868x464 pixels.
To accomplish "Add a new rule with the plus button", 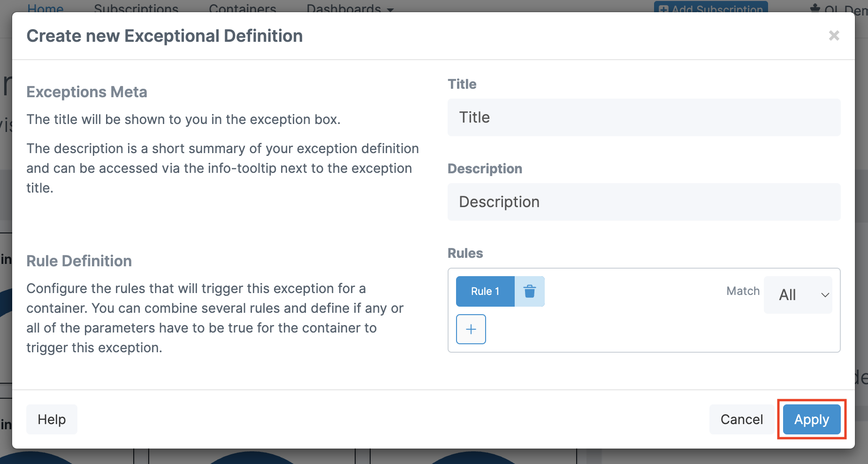I will (x=471, y=329).
